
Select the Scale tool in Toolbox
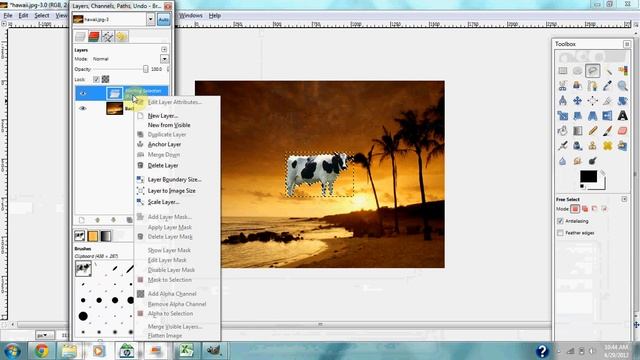(x=563, y=116)
